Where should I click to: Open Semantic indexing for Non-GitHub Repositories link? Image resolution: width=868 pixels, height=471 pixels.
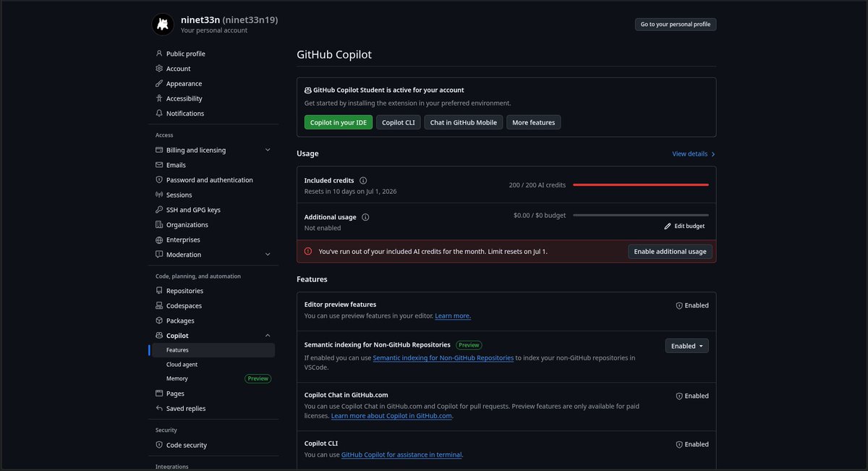tap(443, 357)
